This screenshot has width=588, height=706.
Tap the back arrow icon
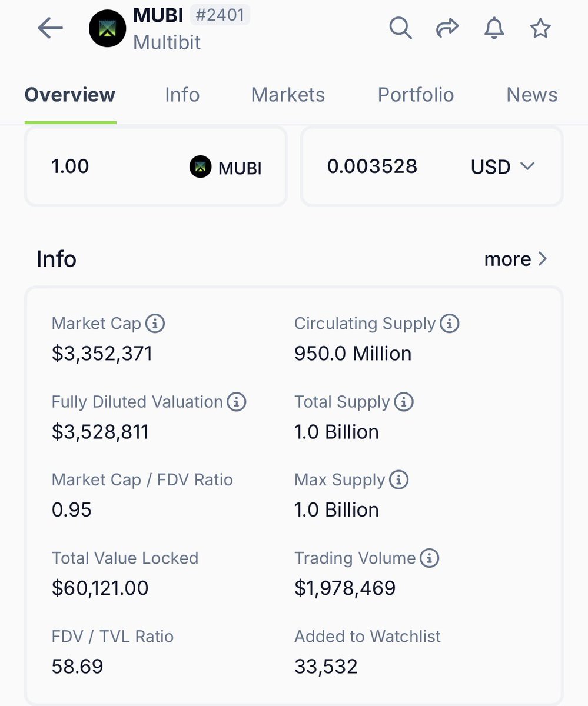pos(50,28)
